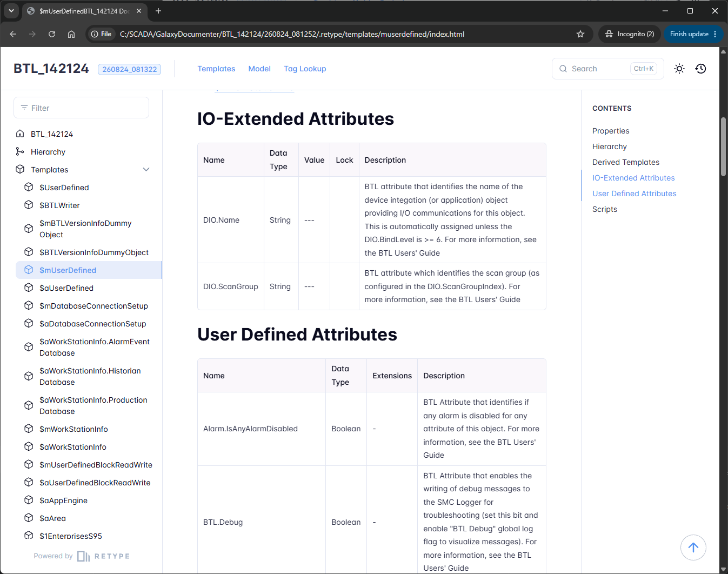Select the DIO.ScanGroup table cell

point(231,286)
